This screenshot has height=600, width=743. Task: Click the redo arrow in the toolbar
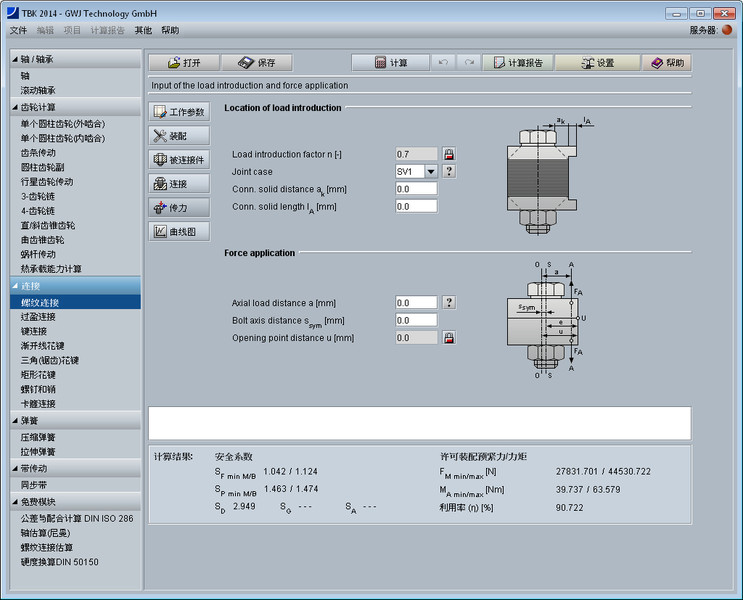(468, 62)
